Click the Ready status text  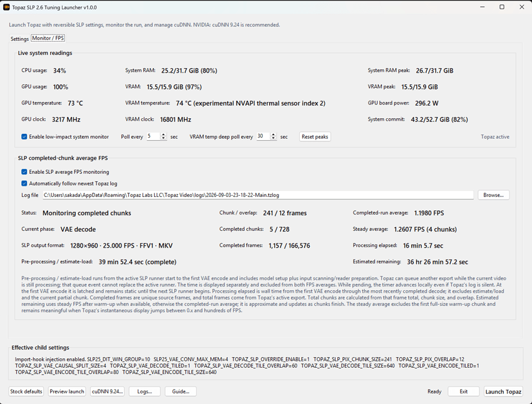tap(434, 391)
